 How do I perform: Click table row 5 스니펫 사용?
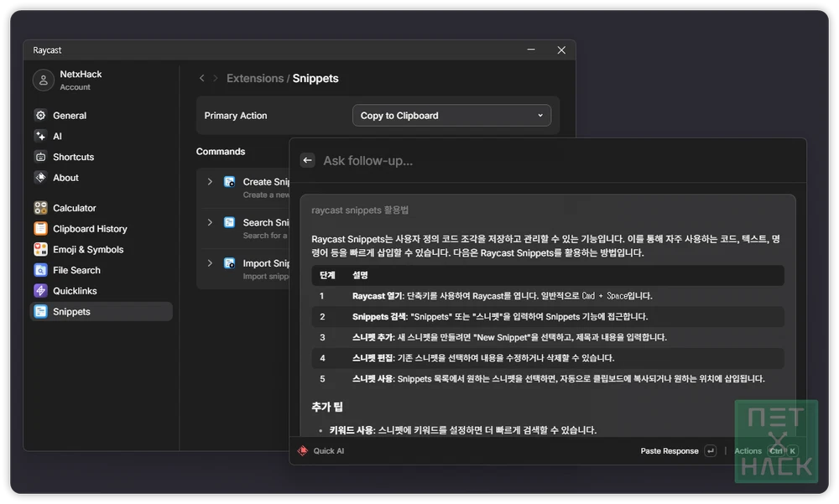548,379
